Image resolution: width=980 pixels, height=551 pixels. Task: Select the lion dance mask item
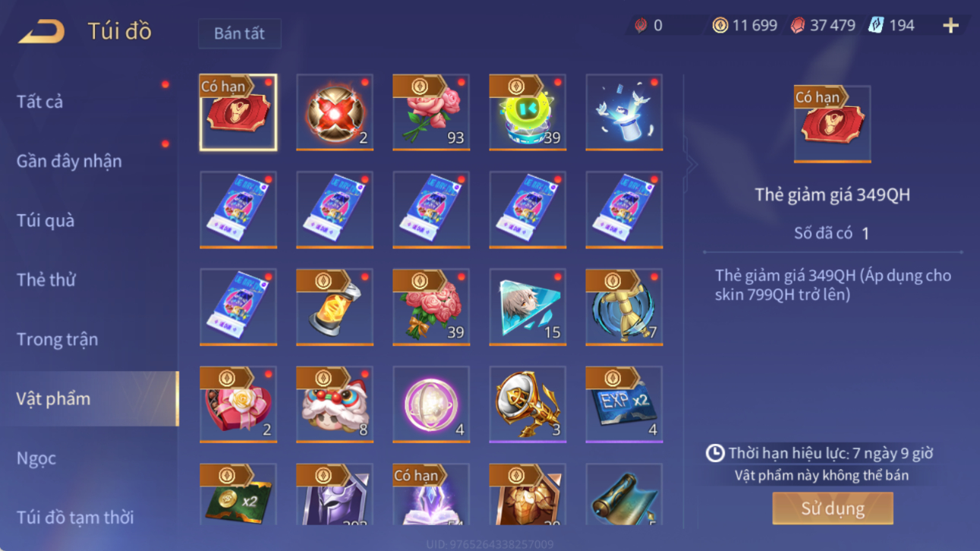335,405
